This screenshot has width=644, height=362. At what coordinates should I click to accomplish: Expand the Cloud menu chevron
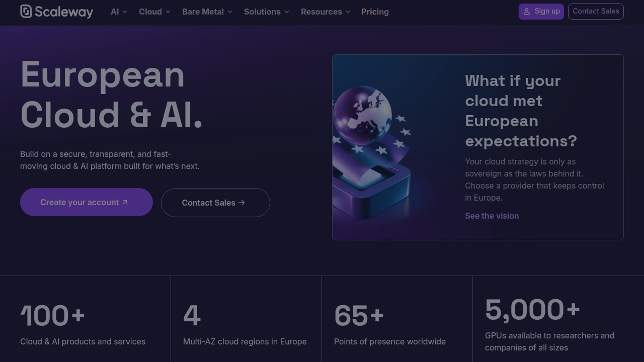click(168, 12)
